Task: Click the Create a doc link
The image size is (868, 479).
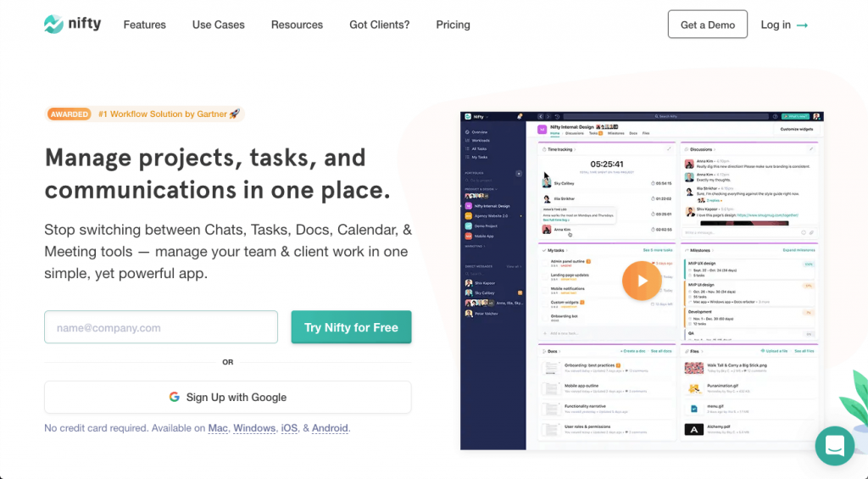Action: [x=632, y=351]
